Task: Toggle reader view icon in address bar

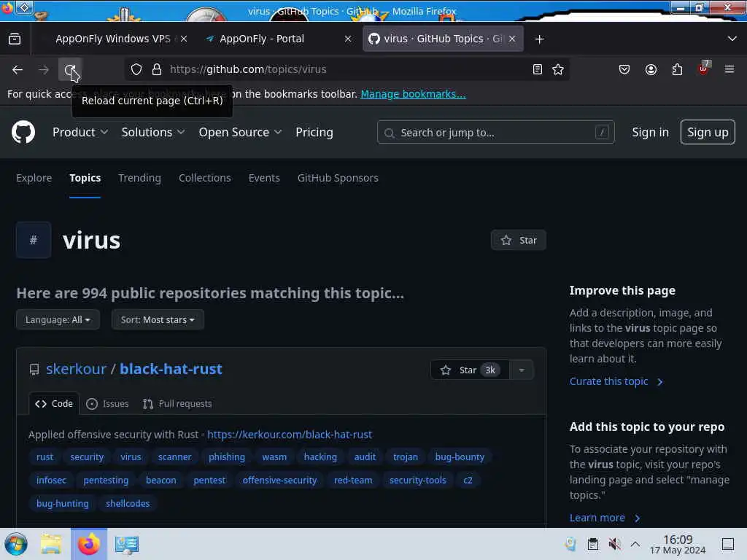Action: point(538,69)
